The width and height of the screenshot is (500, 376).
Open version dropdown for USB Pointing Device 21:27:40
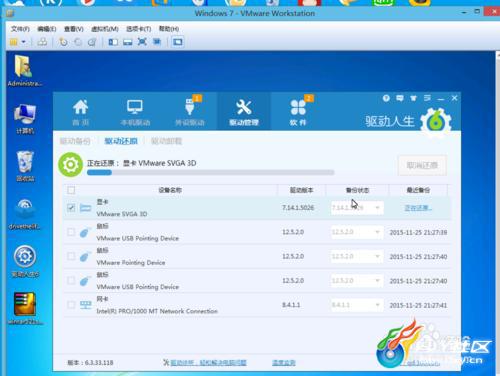(x=357, y=281)
